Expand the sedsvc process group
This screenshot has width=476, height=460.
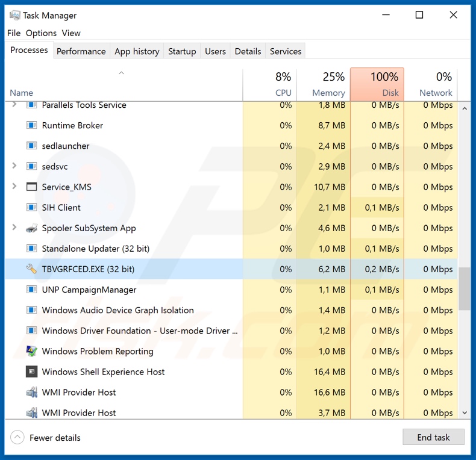pos(14,166)
